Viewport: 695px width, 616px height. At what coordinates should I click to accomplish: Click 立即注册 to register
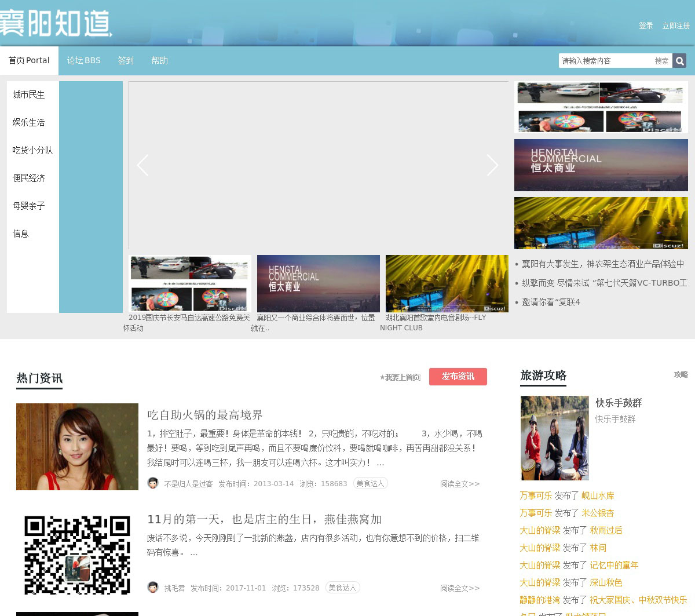tap(676, 25)
